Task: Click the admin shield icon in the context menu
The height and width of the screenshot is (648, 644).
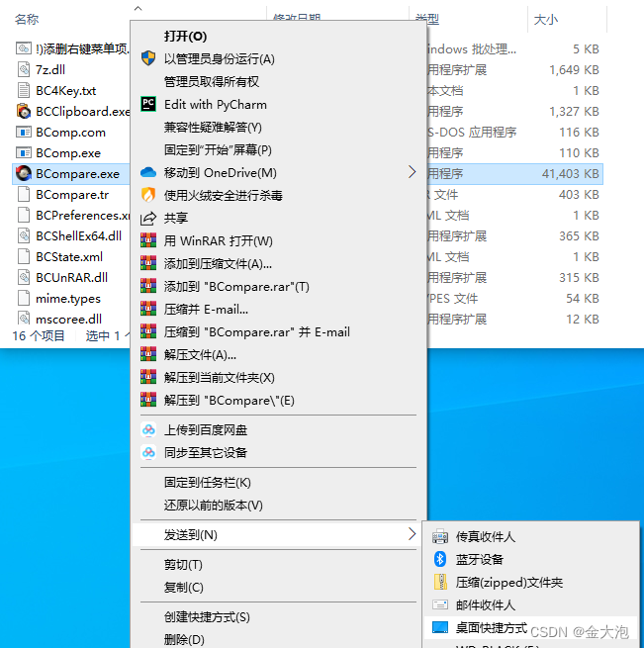Action: coord(148,58)
